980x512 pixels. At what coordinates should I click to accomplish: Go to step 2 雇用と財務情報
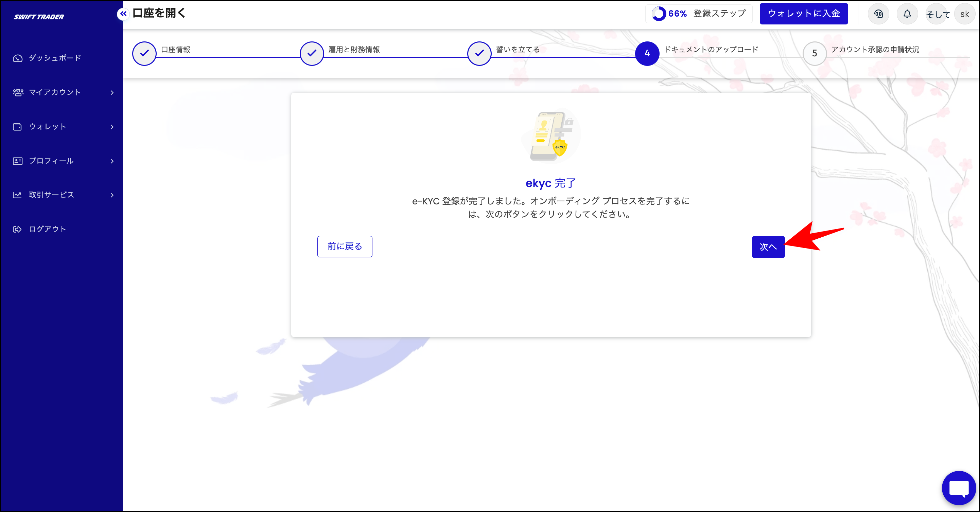click(312, 53)
